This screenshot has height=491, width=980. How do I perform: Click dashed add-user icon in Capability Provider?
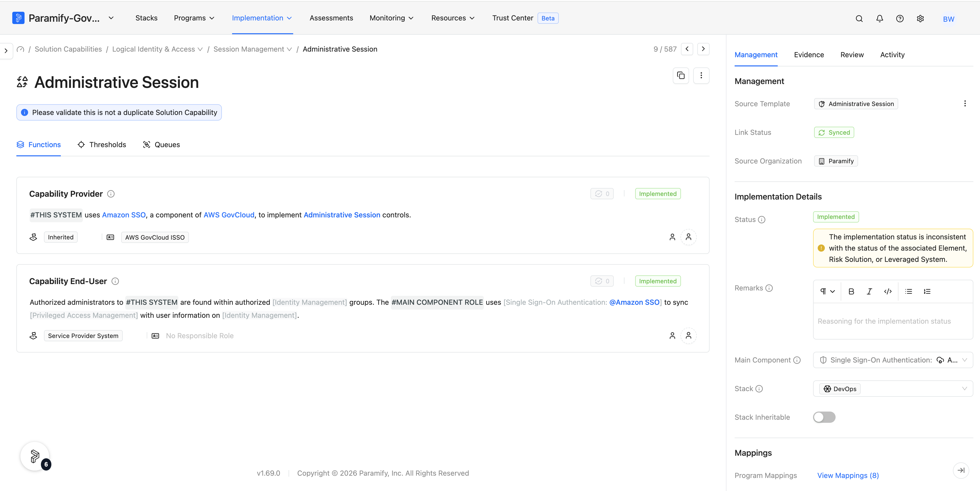point(689,237)
